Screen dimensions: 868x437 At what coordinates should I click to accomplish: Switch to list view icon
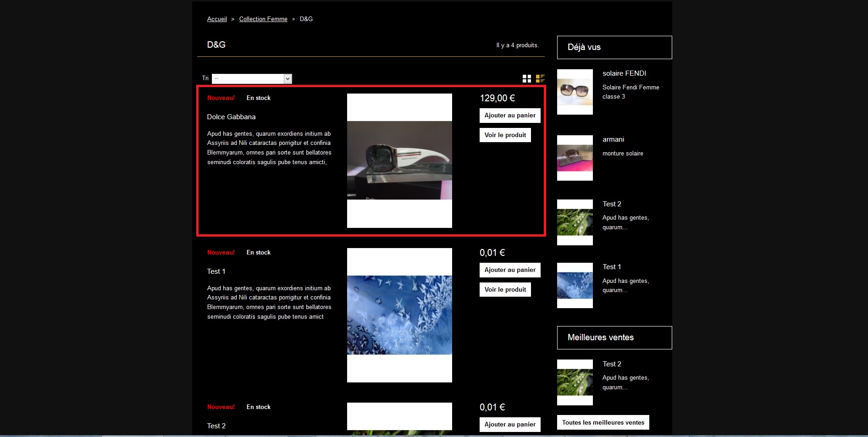point(540,79)
